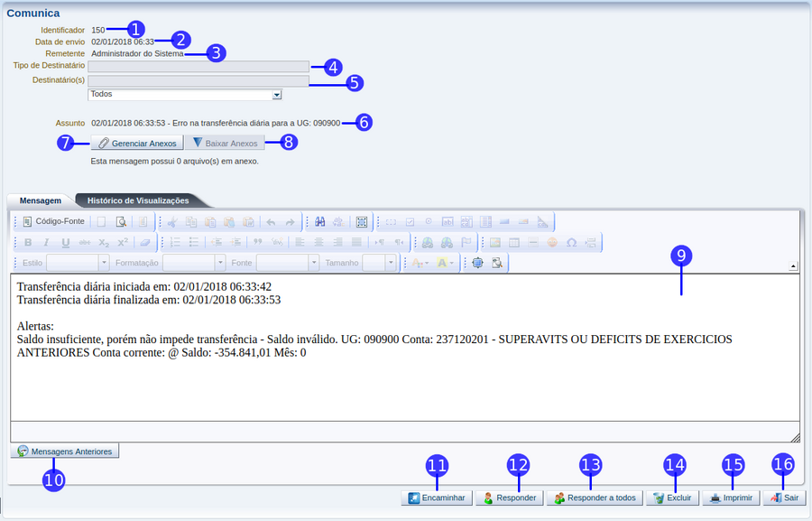This screenshot has height=521, width=812.
Task: Toggle Underline formatting in editor toolbar
Action: [x=66, y=242]
